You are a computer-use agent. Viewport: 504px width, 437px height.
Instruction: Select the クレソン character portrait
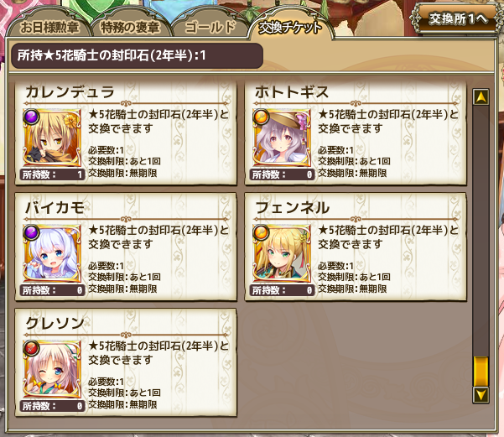click(52, 370)
